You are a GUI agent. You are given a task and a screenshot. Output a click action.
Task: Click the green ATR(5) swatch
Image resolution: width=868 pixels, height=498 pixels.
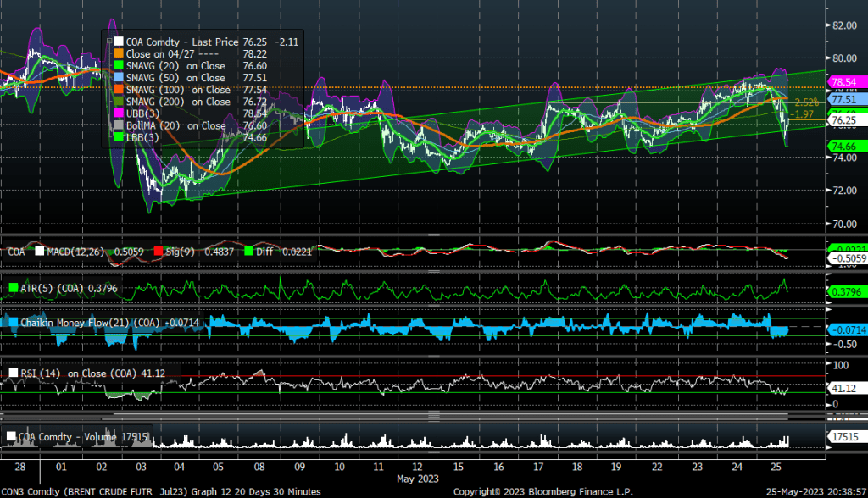point(14,288)
